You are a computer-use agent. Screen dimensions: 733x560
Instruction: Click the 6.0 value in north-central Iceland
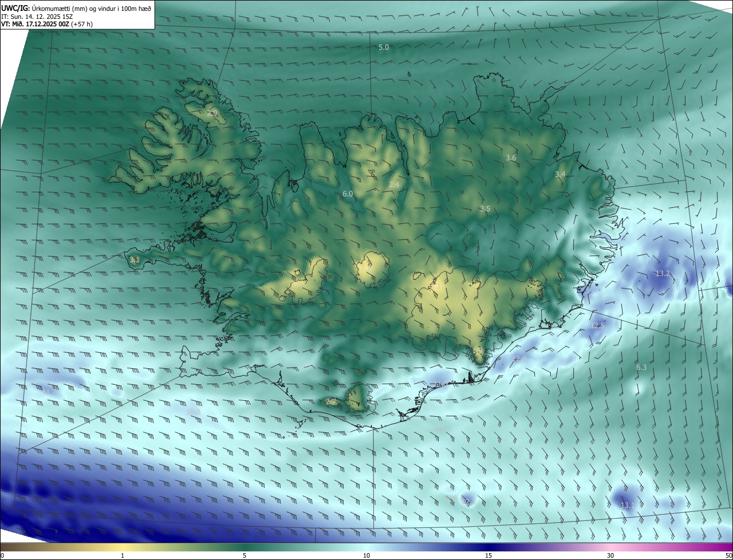click(348, 194)
